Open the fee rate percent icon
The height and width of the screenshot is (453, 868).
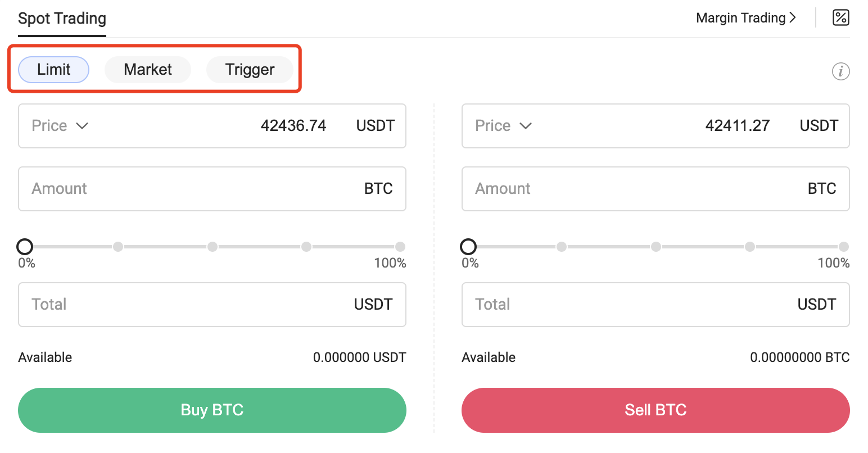coord(840,17)
